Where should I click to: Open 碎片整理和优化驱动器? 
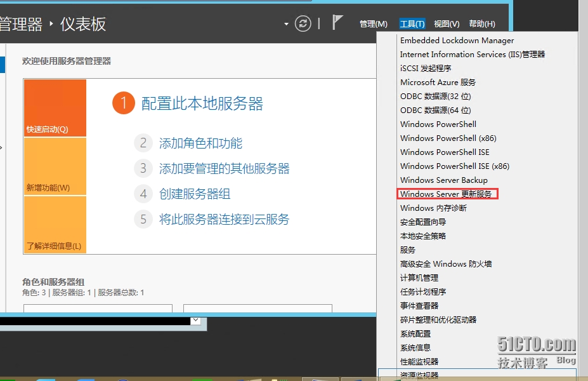438,320
